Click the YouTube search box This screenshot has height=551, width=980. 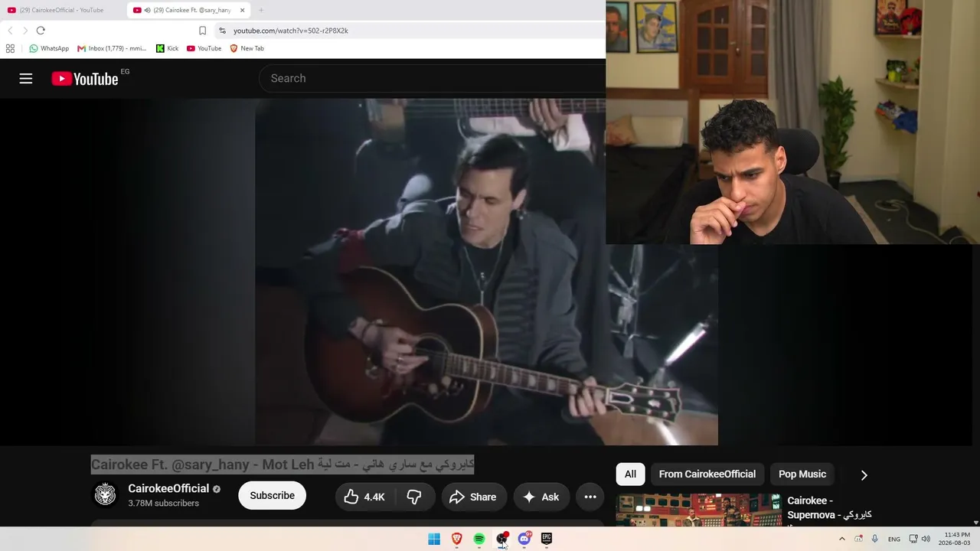click(433, 78)
